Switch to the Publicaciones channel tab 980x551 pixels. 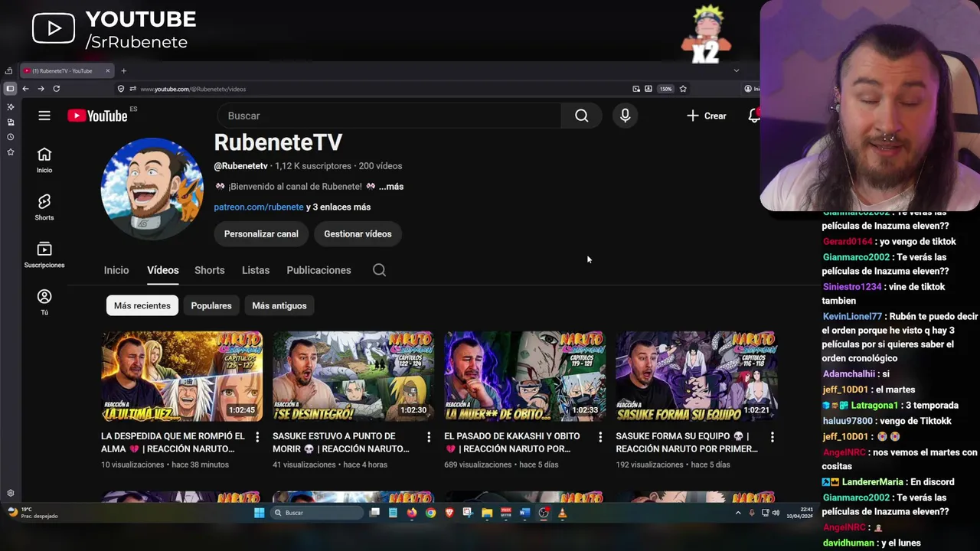(318, 270)
